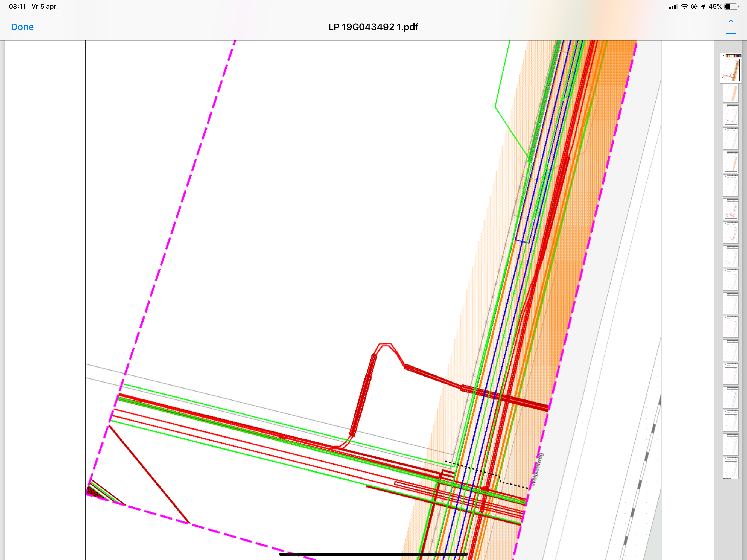Select the sixteenth page thumbnail
The height and width of the screenshot is (560, 747).
[x=731, y=421]
